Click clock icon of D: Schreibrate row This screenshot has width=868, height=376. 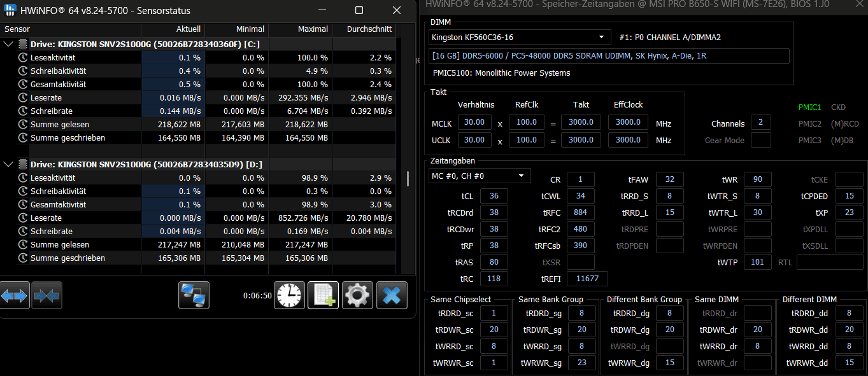23,231
